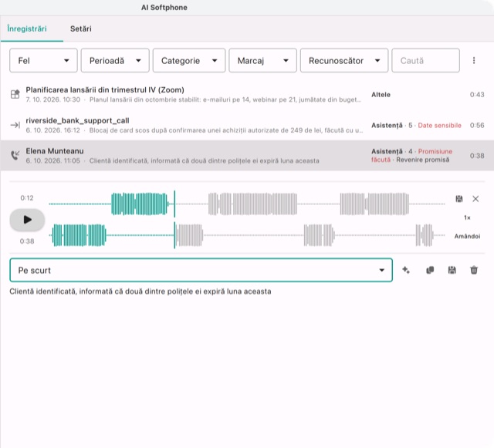Seek in the lower waveform track
The height and width of the screenshot is (448, 494).
coord(247,235)
